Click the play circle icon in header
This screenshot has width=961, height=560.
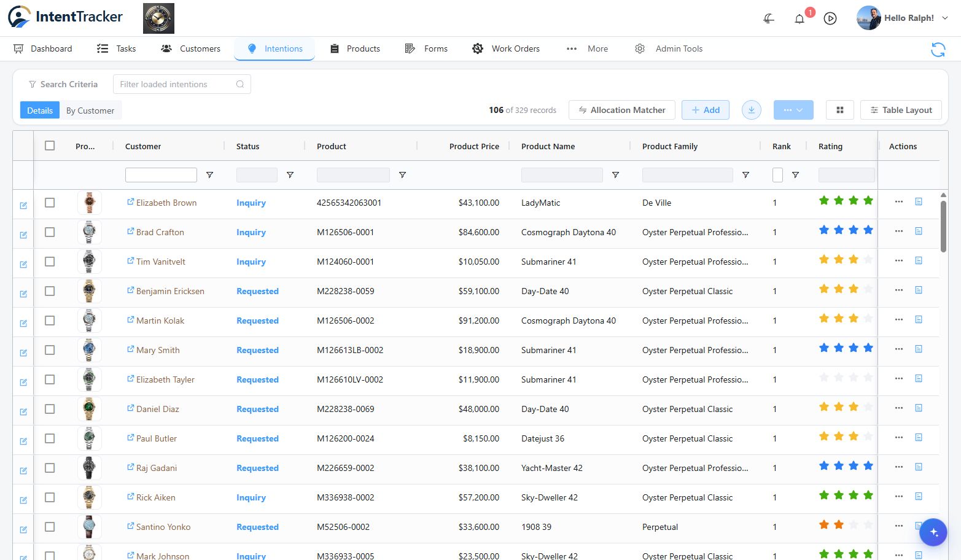pos(830,18)
